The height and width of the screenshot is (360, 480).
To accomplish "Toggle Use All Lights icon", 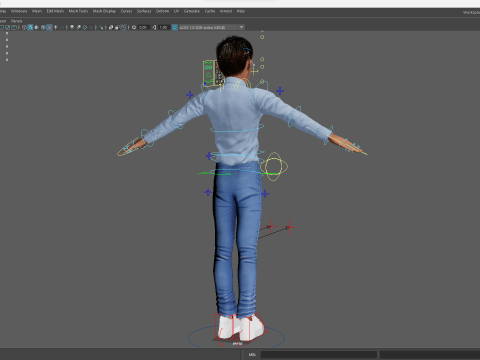I will (56, 27).
